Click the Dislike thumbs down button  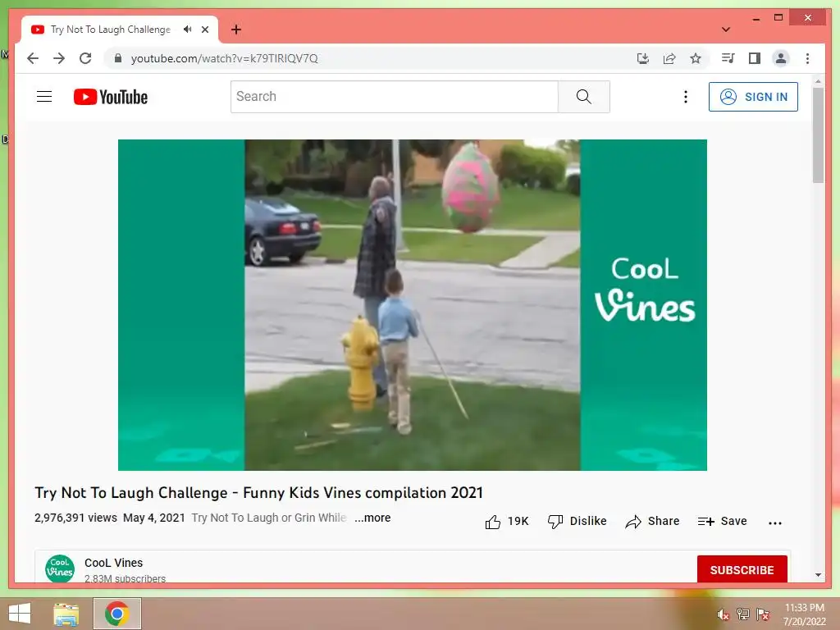tap(577, 521)
